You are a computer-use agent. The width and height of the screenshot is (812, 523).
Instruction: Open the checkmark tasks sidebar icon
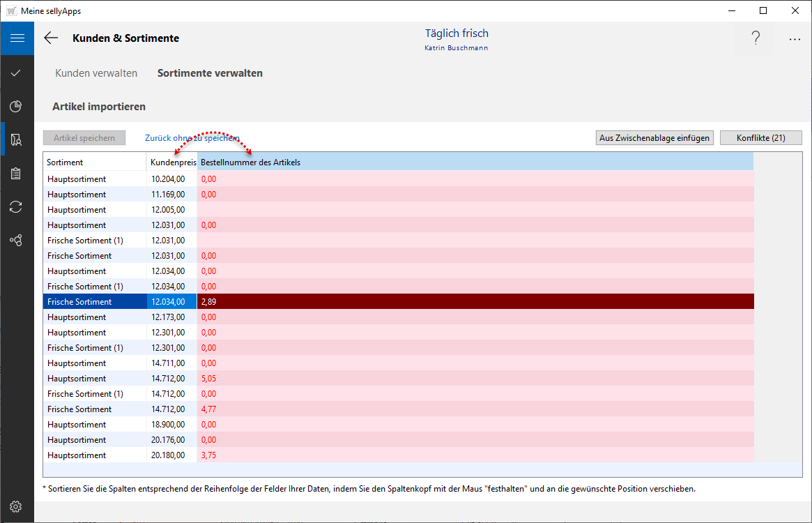(x=17, y=73)
